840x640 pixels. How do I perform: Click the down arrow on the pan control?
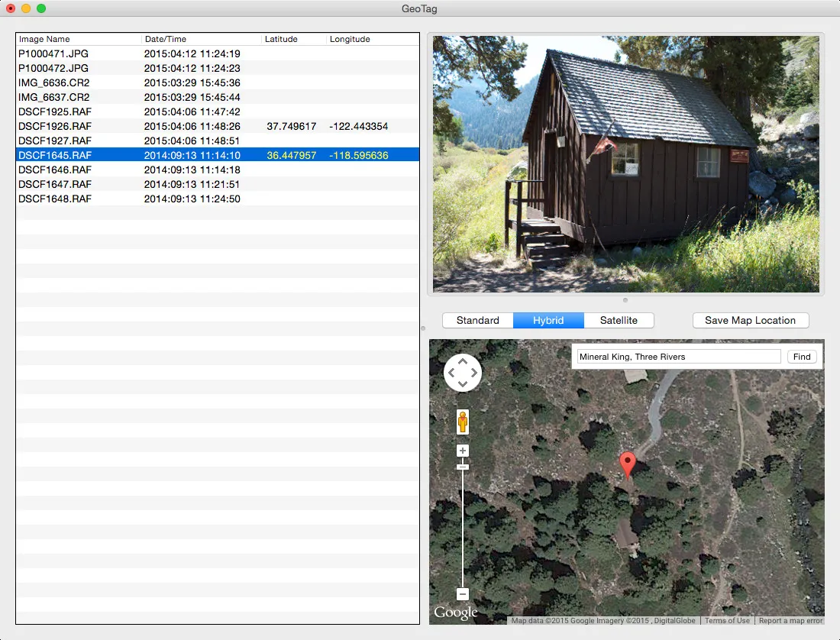[462, 385]
